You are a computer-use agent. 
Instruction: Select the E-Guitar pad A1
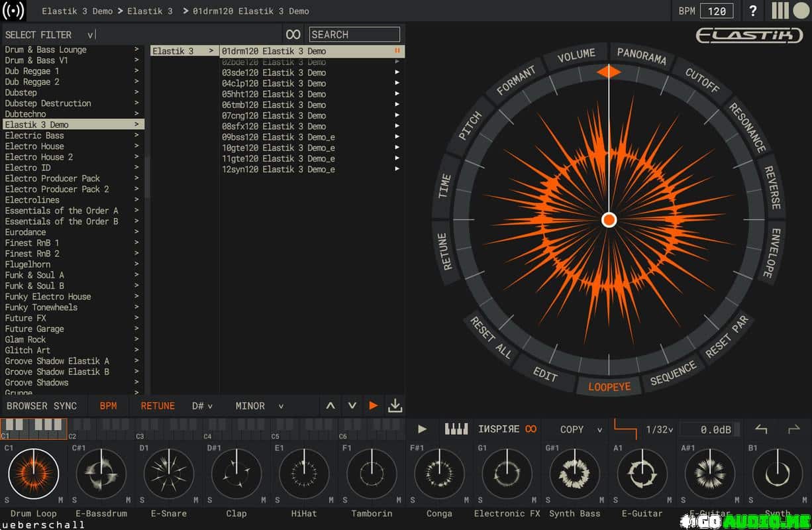(x=642, y=474)
